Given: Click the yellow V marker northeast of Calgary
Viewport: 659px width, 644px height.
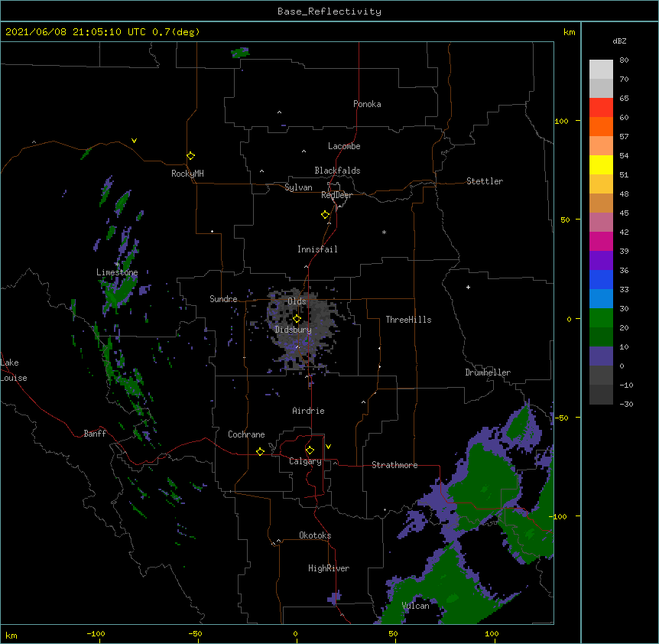Looking at the screenshot, I should 328,447.
